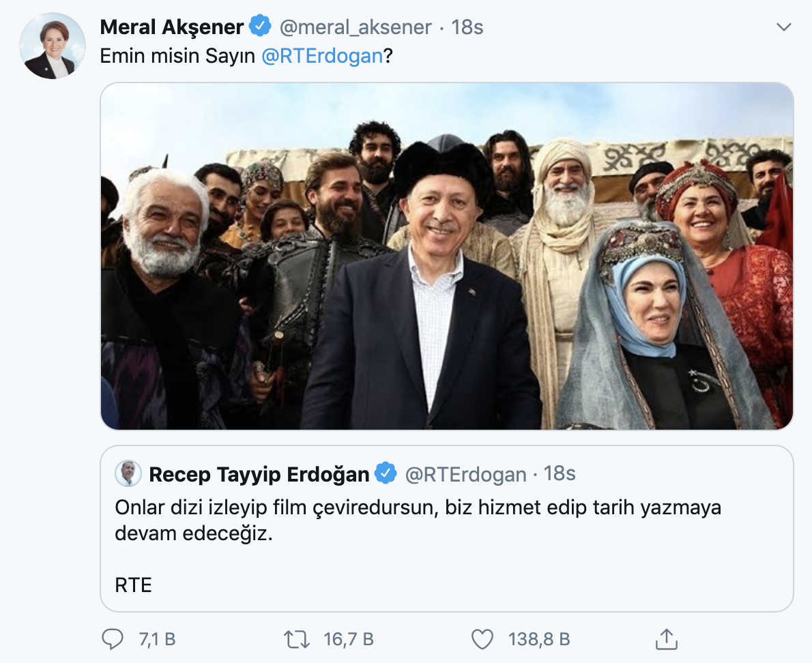The width and height of the screenshot is (812, 663).
Task: Expand the tweet options chevron menu
Action: point(784,27)
